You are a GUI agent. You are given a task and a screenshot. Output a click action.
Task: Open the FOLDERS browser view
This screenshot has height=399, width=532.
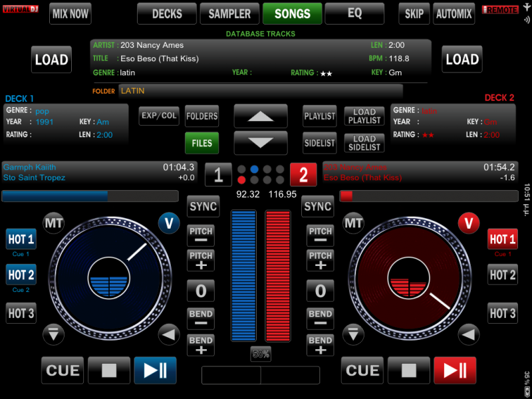[x=202, y=116]
